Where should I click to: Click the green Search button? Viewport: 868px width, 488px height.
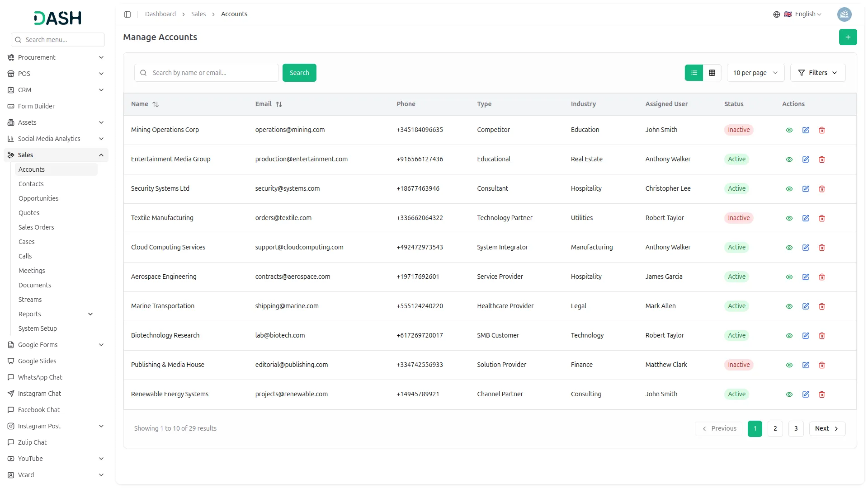(299, 73)
